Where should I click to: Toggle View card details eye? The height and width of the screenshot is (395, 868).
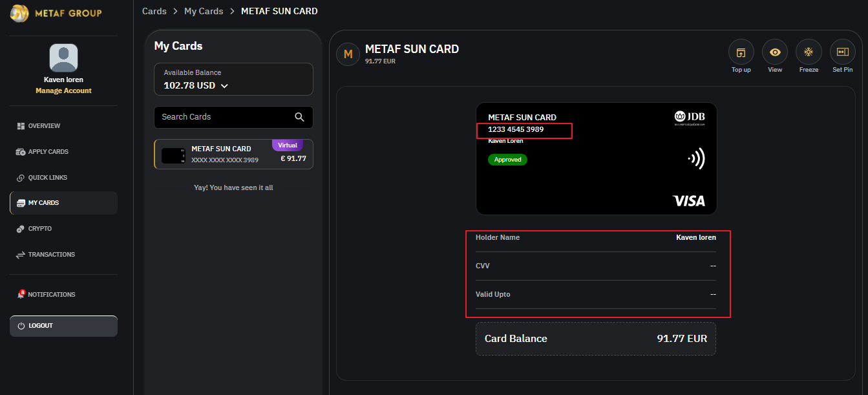[x=775, y=52]
